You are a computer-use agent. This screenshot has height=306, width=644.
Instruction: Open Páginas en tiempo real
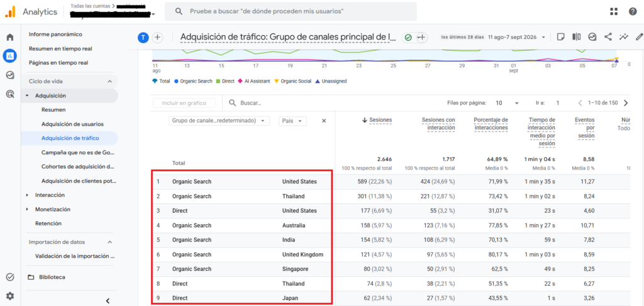(x=58, y=63)
